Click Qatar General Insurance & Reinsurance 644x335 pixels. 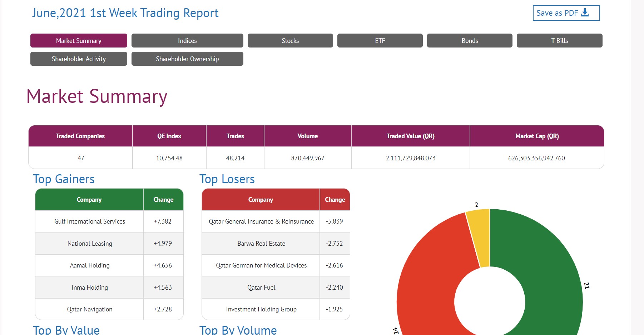click(x=261, y=221)
